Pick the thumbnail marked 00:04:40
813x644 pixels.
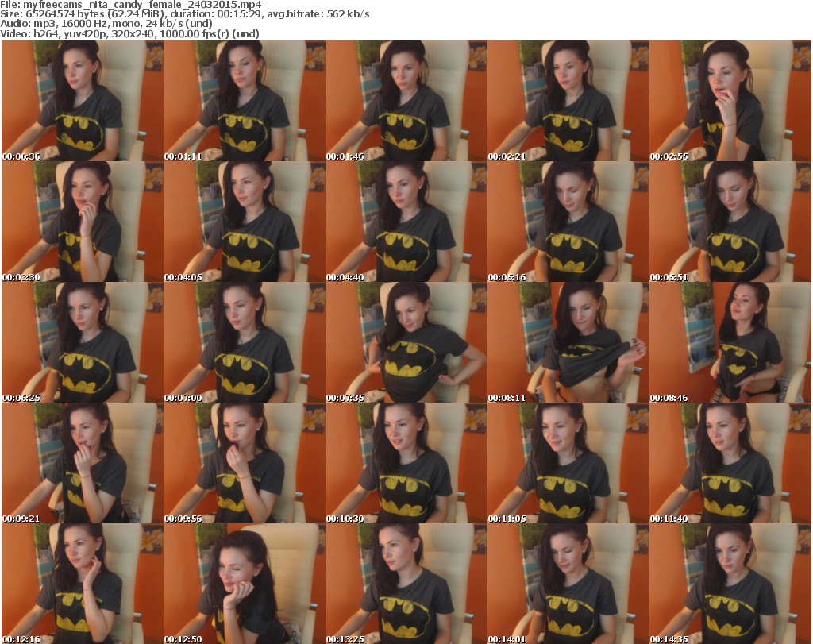[406, 222]
